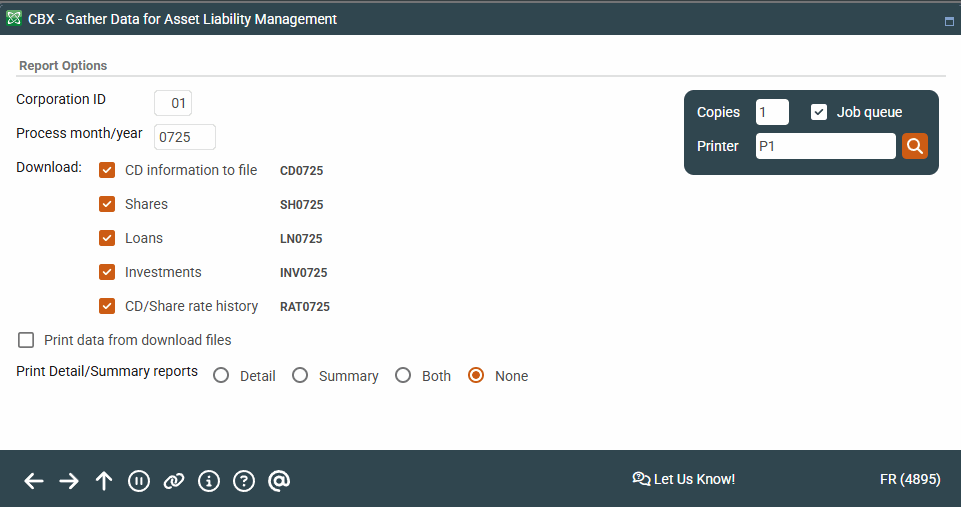The width and height of the screenshot is (961, 507).
Task: Toggle the Shares download checkbox
Action: click(x=107, y=204)
